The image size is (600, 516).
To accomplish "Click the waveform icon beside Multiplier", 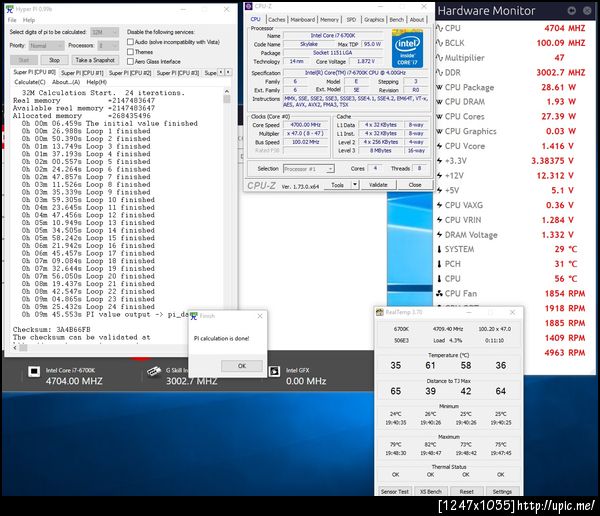I will point(439,58).
